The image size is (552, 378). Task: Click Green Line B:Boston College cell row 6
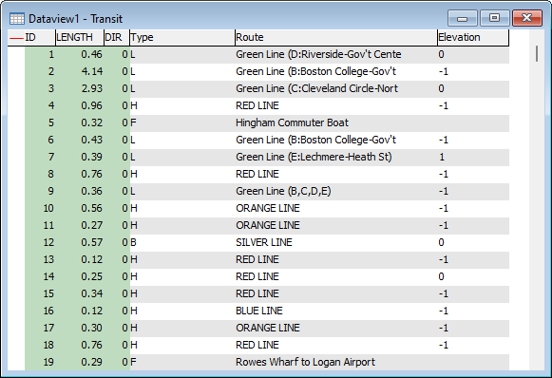[x=336, y=140]
